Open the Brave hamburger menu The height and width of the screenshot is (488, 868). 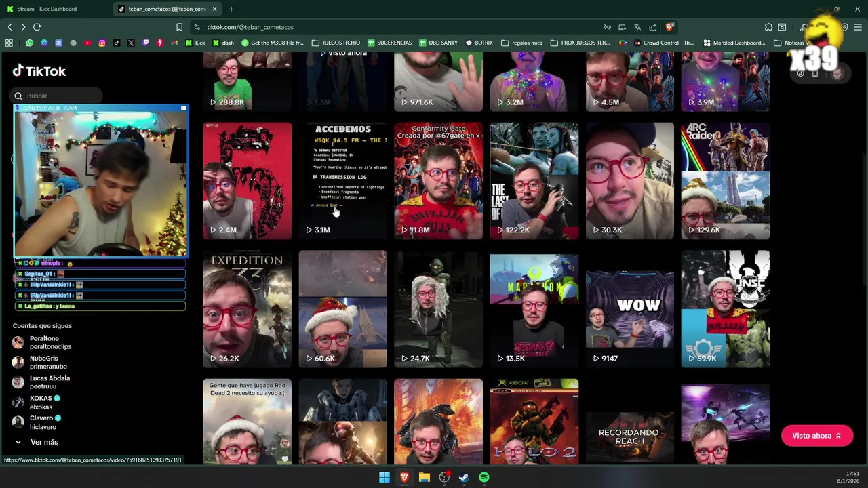(858, 27)
